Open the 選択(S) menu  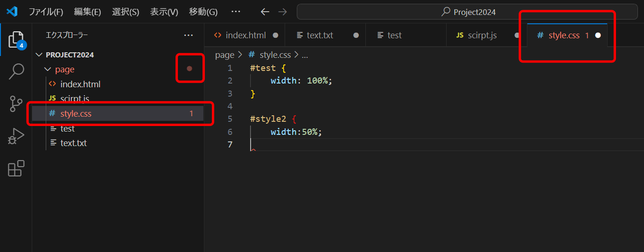pyautogui.click(x=126, y=12)
